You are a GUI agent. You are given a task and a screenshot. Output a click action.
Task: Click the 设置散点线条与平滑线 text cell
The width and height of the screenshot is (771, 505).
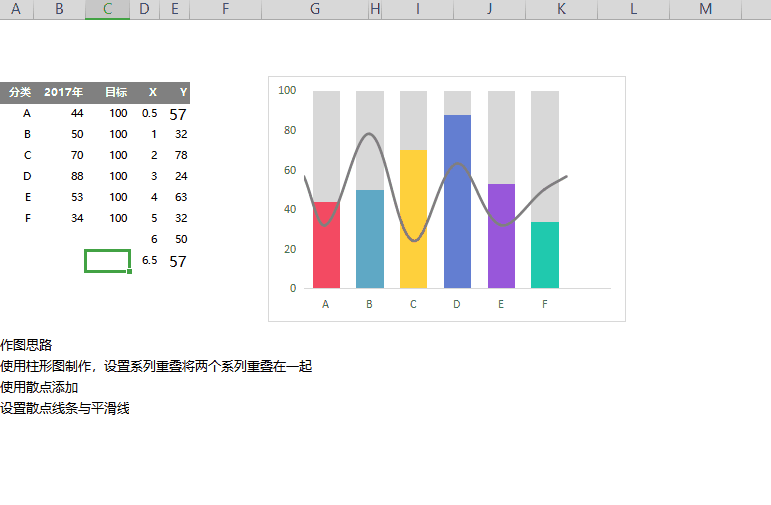(65, 408)
